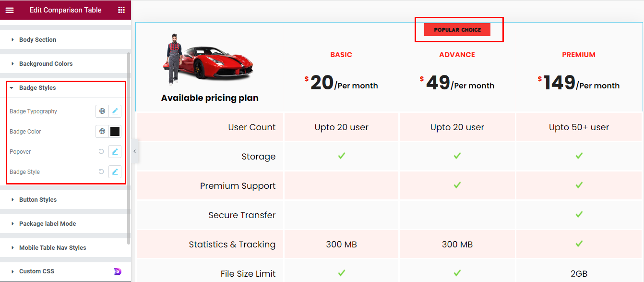
Task: Open the black Badge Color swatch
Action: [115, 132]
